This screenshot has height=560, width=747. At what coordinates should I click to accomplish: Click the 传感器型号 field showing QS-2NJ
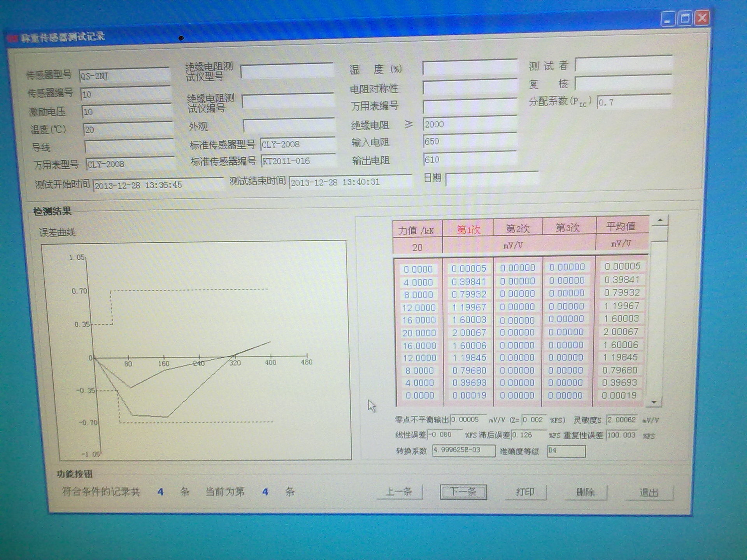[x=124, y=76]
